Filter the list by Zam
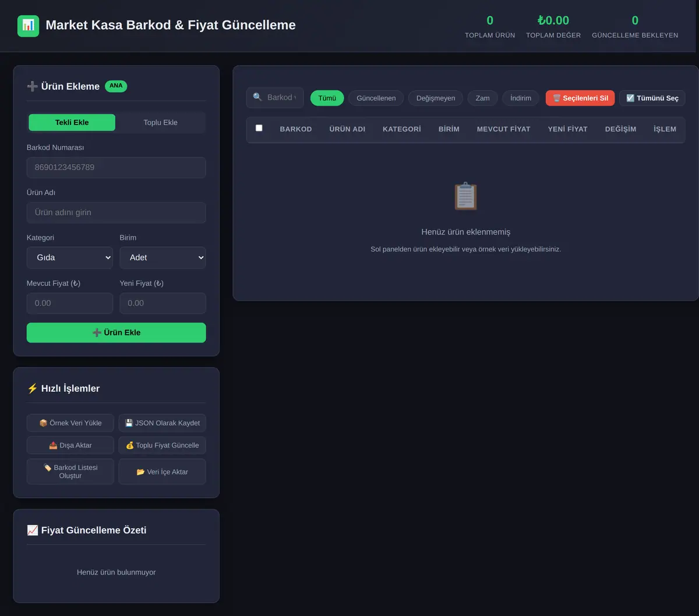Viewport: 699px width, 616px height. click(483, 98)
